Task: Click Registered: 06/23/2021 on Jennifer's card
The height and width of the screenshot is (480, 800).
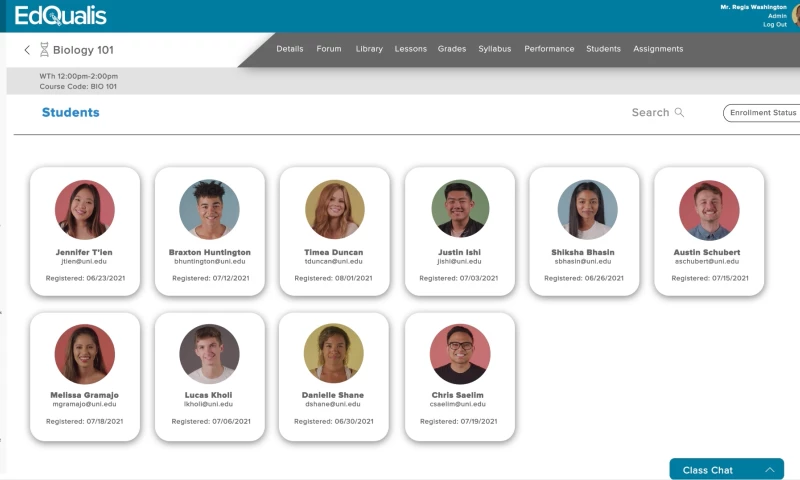Action: point(85,278)
